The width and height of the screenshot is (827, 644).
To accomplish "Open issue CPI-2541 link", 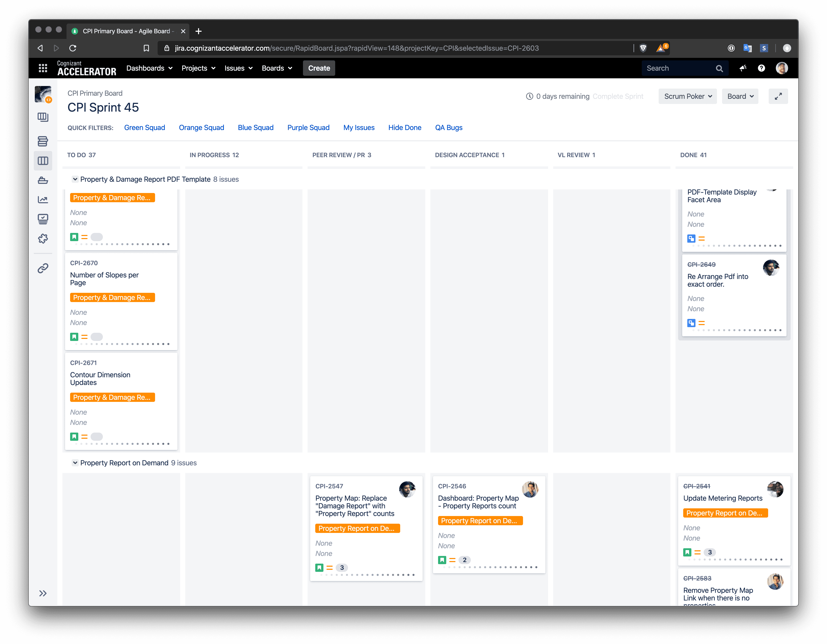I will pyautogui.click(x=696, y=486).
